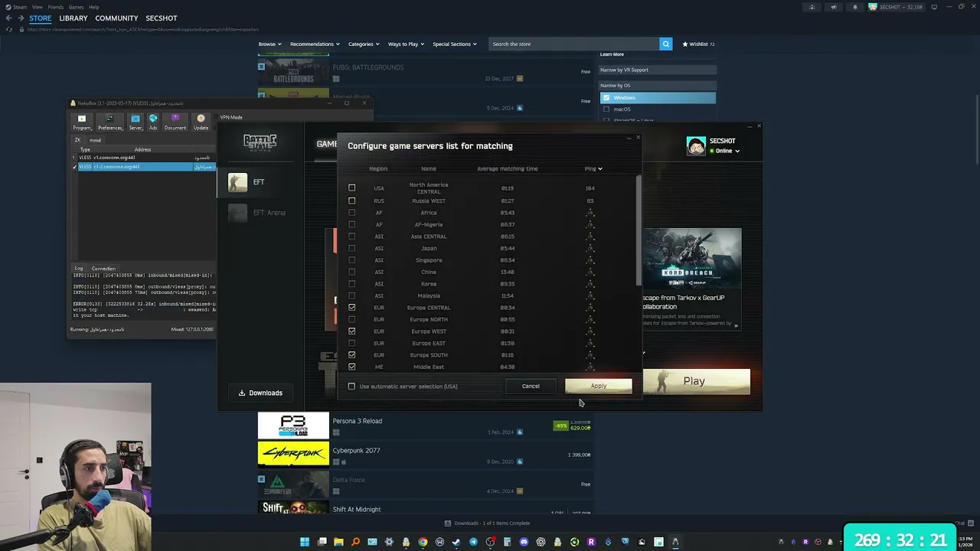This screenshot has height=551, width=980.
Task: Select EFT: Arena in the launcher sidebar
Action: [261, 213]
